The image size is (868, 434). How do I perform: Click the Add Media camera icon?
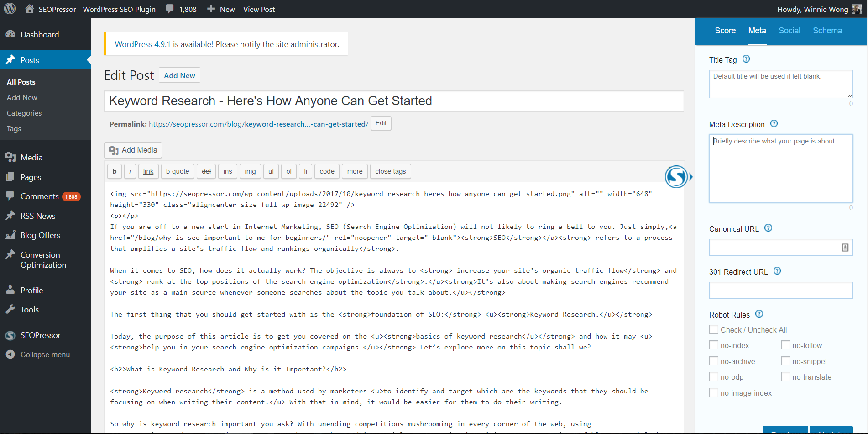pyautogui.click(x=114, y=150)
